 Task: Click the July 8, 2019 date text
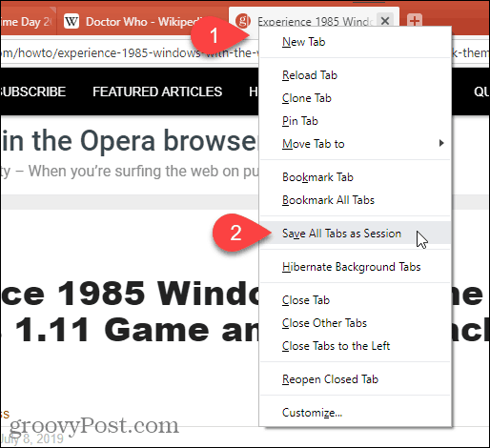point(31,438)
